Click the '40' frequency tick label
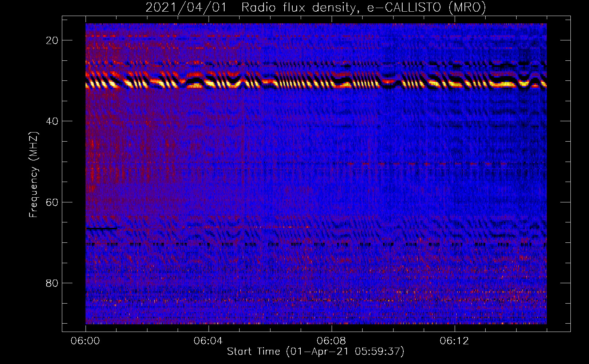The width and height of the screenshot is (589, 364). tap(52, 121)
